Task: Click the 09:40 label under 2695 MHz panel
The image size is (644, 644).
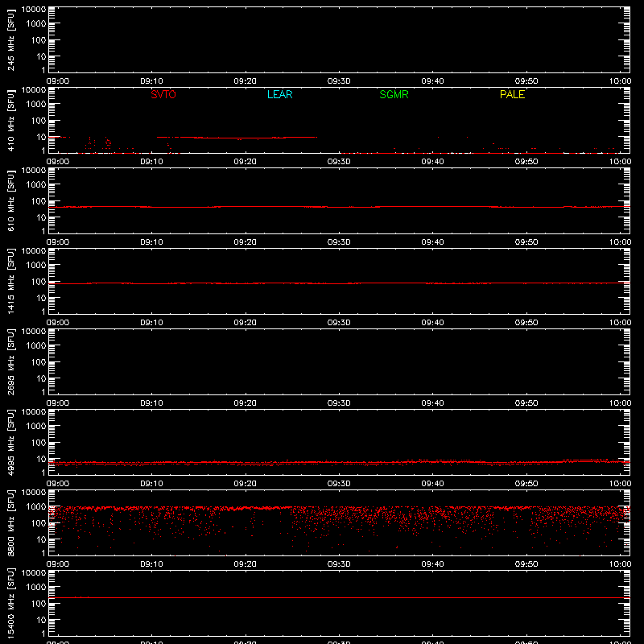Action: tap(432, 403)
